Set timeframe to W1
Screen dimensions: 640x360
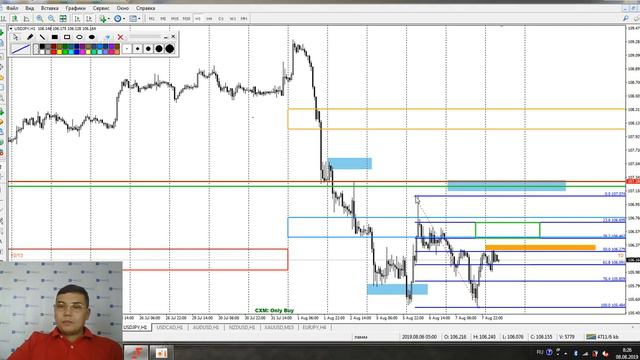(x=233, y=19)
